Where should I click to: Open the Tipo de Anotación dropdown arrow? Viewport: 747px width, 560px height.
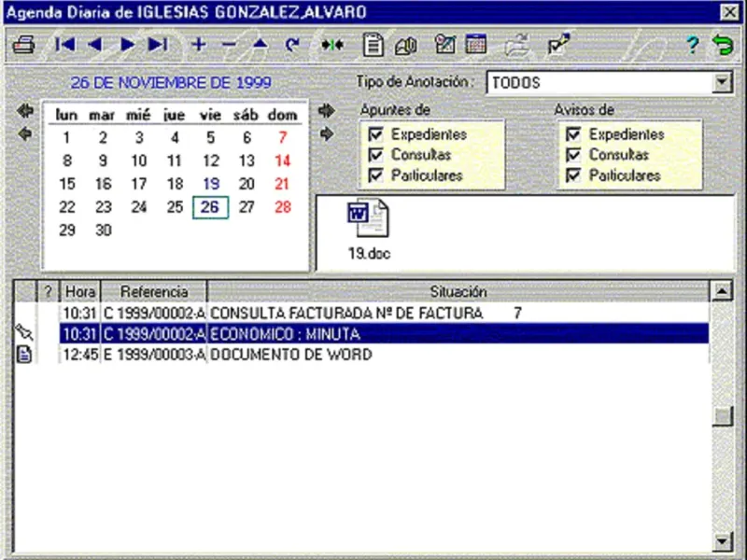pos(722,82)
